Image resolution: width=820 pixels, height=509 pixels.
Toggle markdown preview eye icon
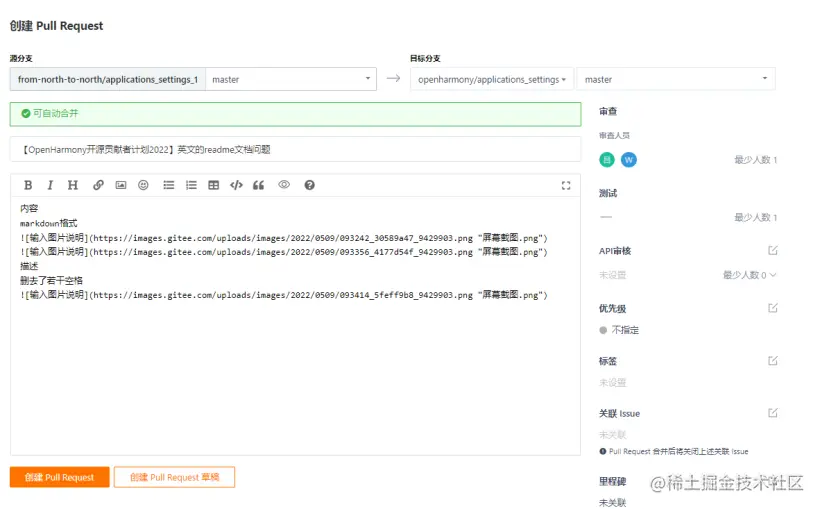[x=284, y=185]
